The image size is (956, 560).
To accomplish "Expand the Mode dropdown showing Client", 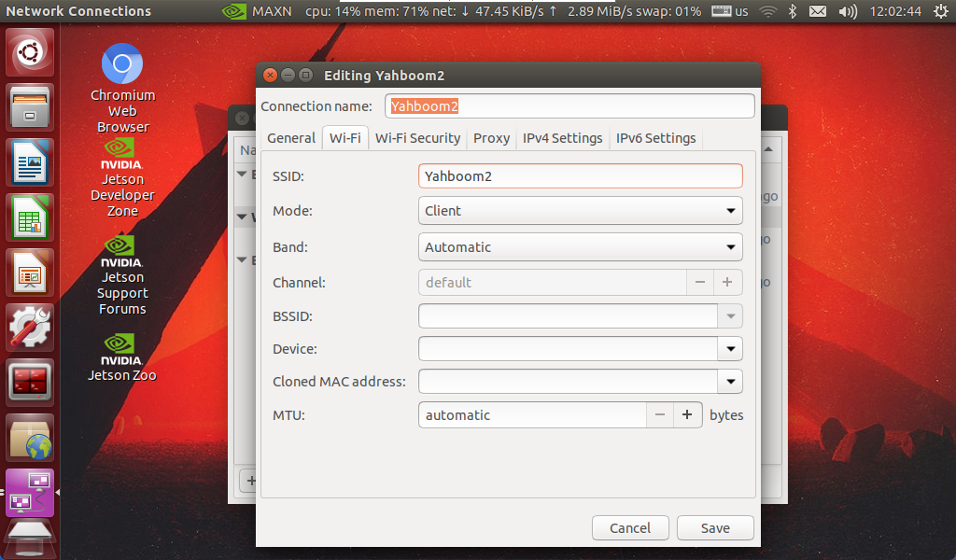I will (x=580, y=211).
